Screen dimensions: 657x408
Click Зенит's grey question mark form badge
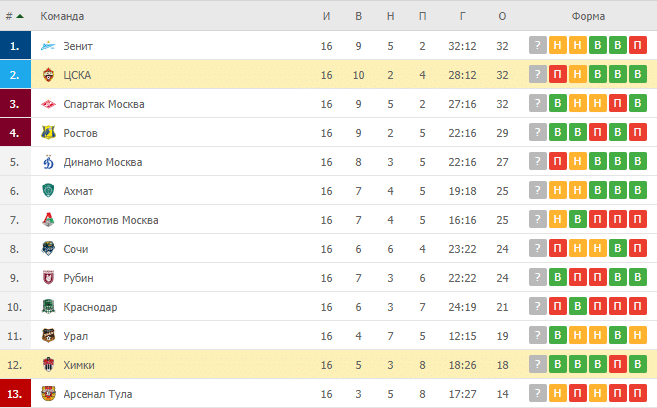[x=538, y=45]
